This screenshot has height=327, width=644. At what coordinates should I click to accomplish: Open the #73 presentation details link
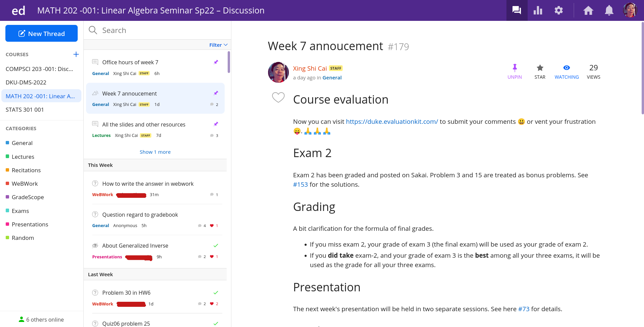coord(524,309)
